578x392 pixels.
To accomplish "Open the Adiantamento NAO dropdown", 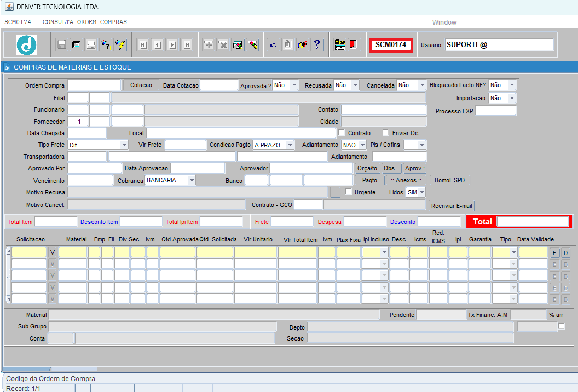I will [362, 145].
